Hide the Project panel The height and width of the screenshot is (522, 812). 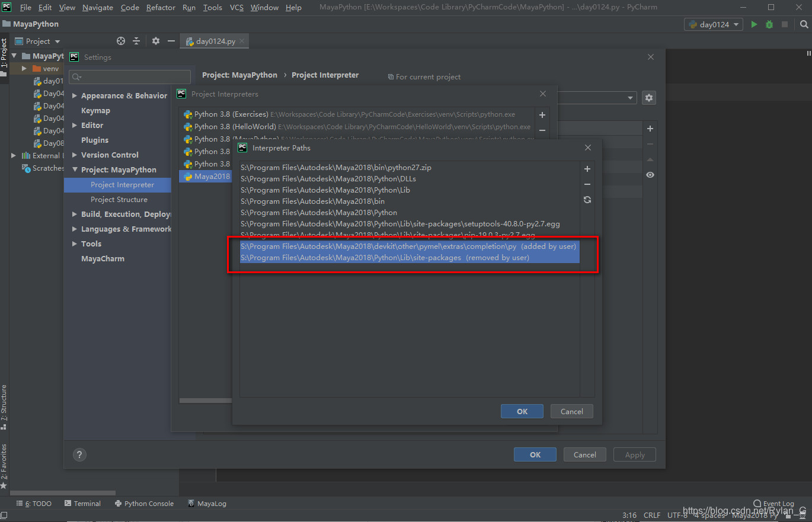pyautogui.click(x=171, y=41)
